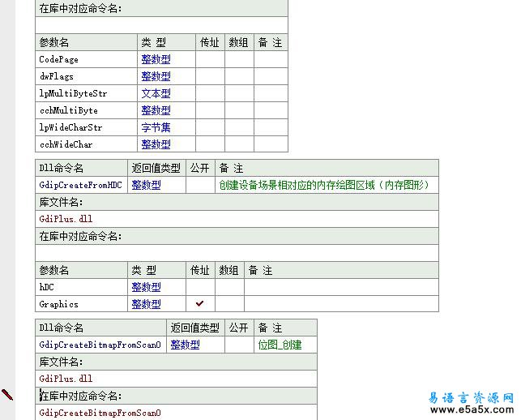Toggle the 传址 cell of the lpWideCharStr row
521x420 pixels.
pos(210,127)
